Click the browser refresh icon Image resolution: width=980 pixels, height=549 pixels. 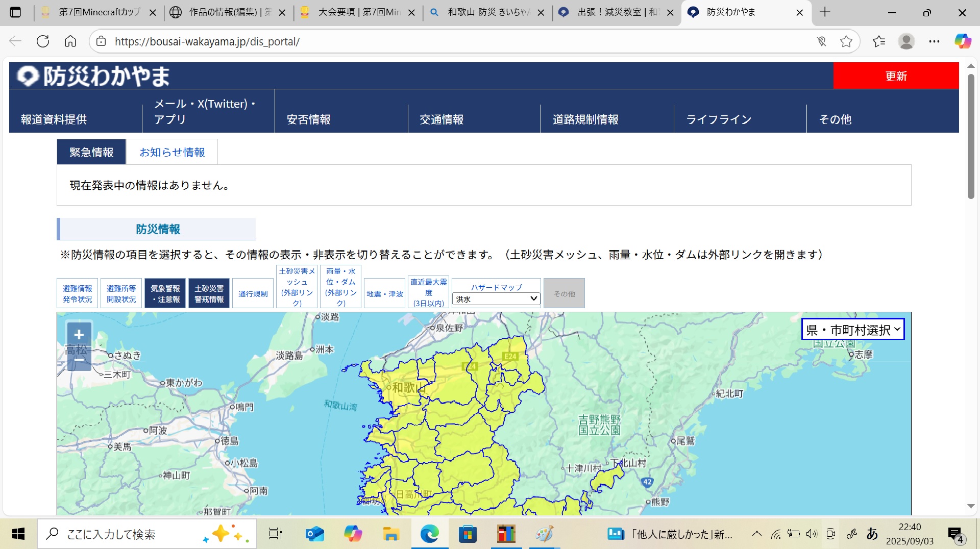(x=43, y=41)
